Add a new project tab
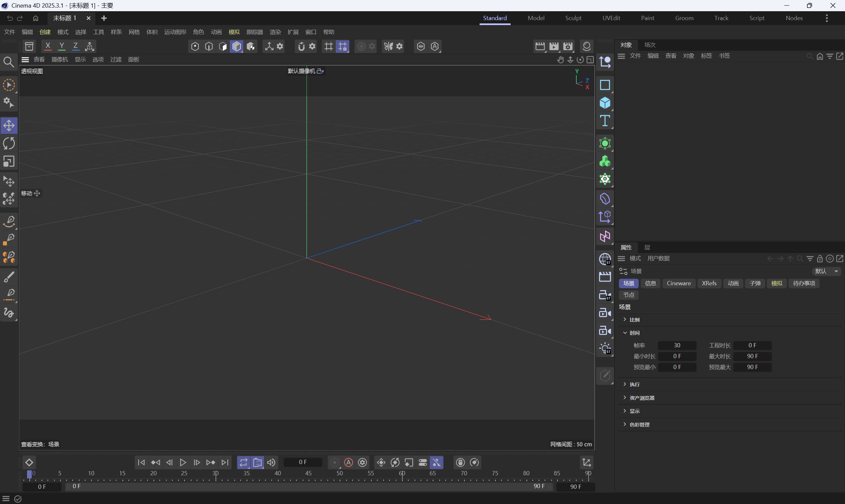This screenshot has height=504, width=845. (104, 18)
